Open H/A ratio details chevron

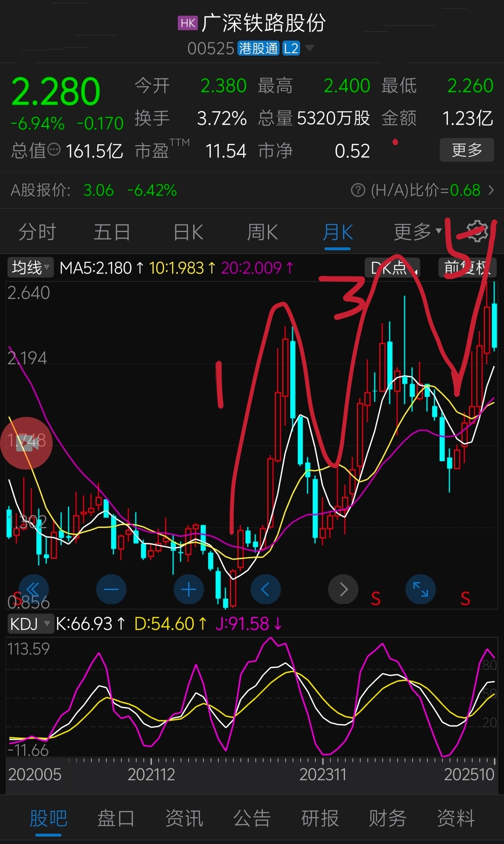click(x=491, y=190)
